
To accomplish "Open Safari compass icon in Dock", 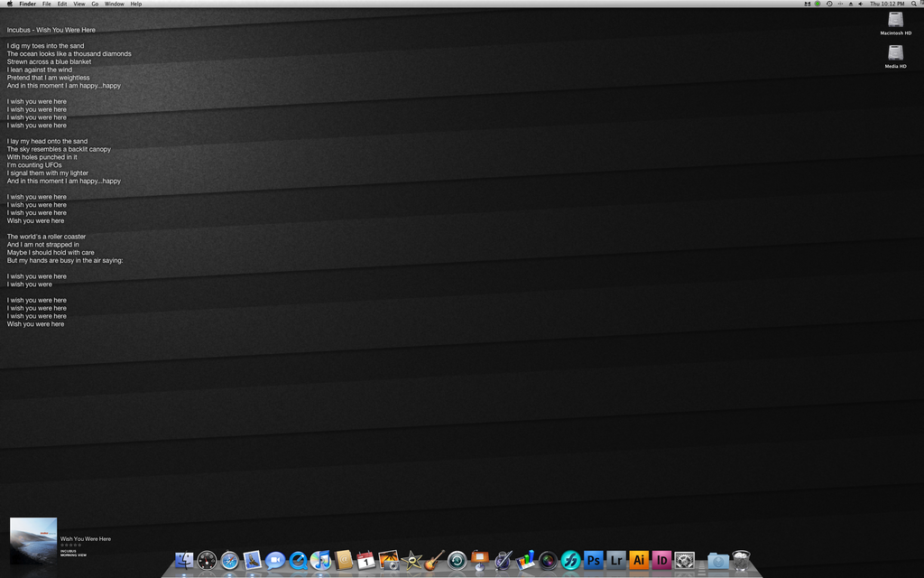I will [229, 560].
